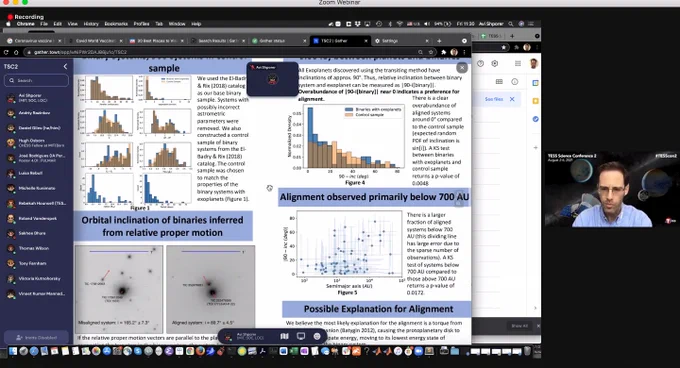Click the zoom magnifier icon in address bar

point(420,52)
